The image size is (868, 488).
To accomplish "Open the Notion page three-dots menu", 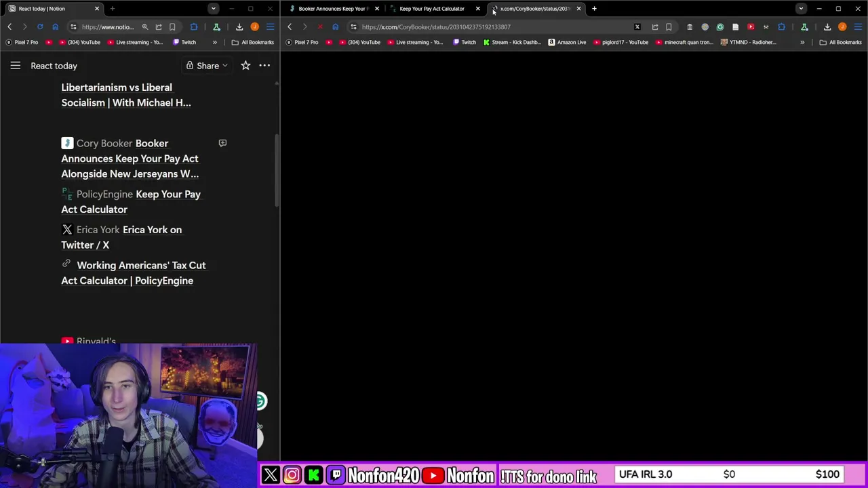I will tap(264, 66).
